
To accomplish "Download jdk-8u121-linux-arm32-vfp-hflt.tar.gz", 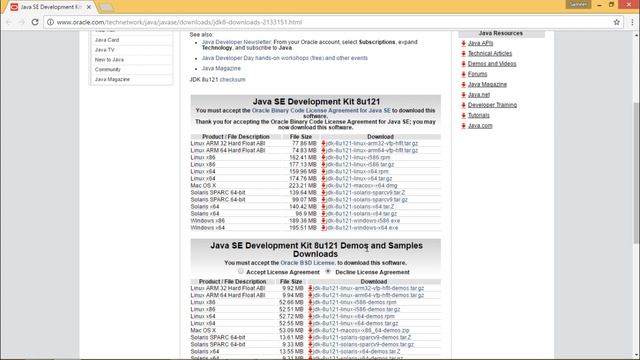I will (x=372, y=143).
